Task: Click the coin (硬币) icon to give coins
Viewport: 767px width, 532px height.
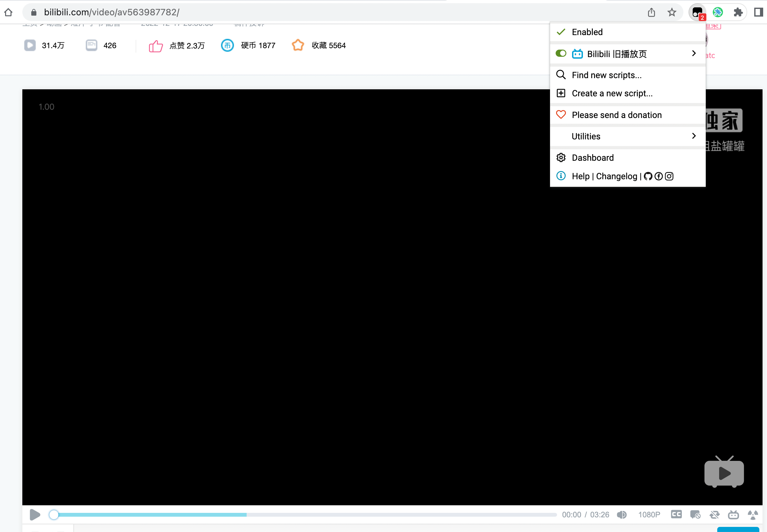Action: [227, 45]
